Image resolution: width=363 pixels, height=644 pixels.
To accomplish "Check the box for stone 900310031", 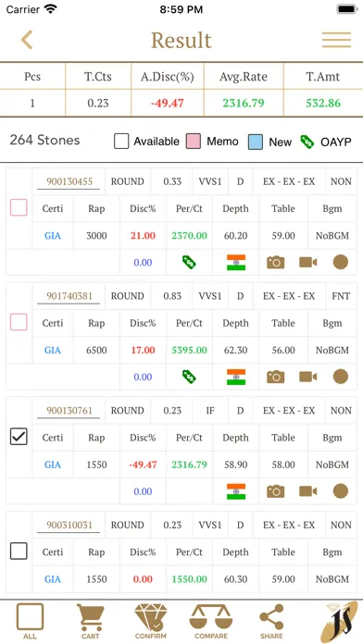I will [x=19, y=551].
